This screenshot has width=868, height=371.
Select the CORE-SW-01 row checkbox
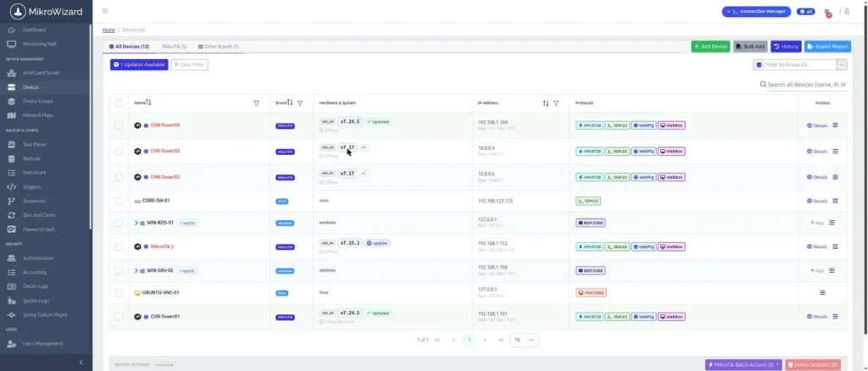click(x=119, y=202)
